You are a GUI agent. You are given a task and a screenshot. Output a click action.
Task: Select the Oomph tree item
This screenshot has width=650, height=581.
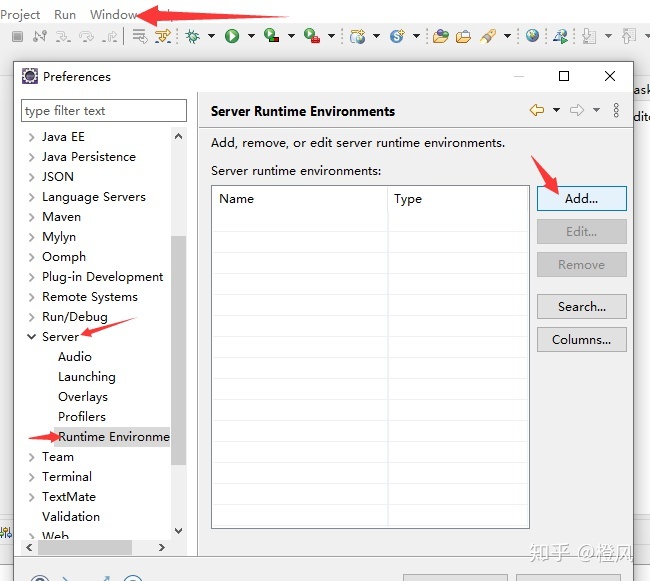[x=64, y=257]
